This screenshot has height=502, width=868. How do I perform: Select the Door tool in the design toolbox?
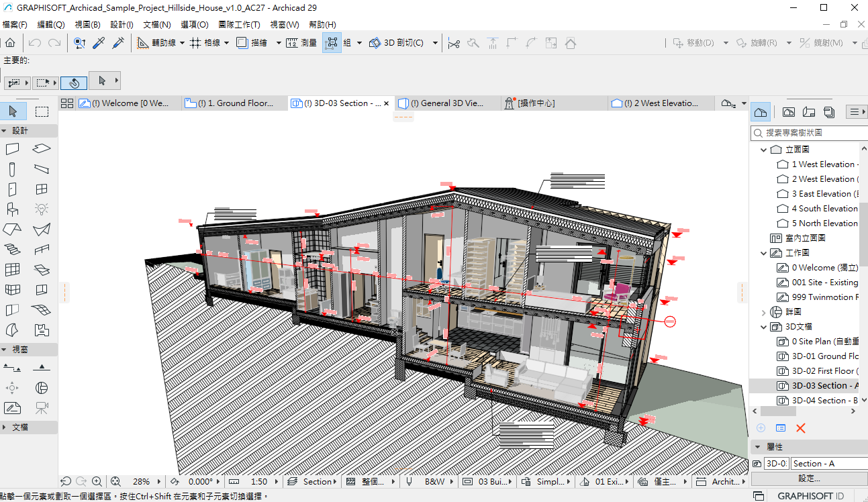coord(13,190)
